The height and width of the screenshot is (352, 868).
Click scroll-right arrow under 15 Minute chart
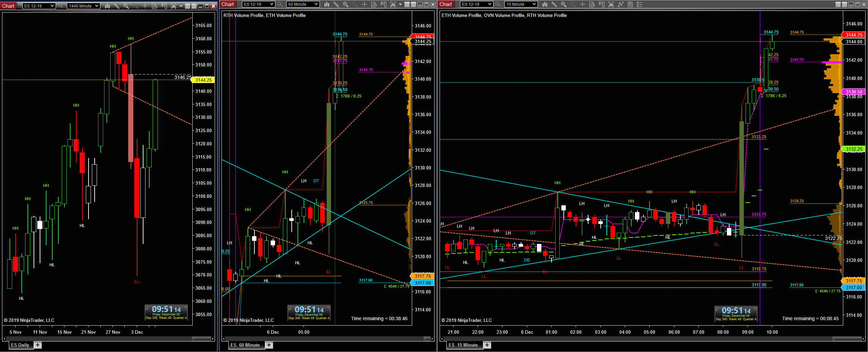(863, 338)
